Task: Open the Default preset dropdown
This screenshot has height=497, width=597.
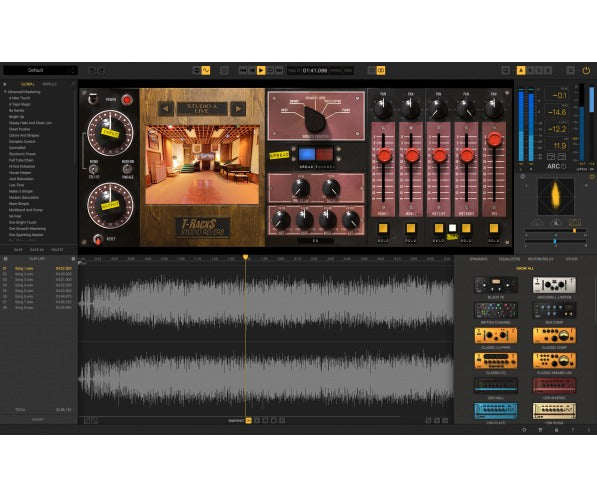Action: coord(40,70)
